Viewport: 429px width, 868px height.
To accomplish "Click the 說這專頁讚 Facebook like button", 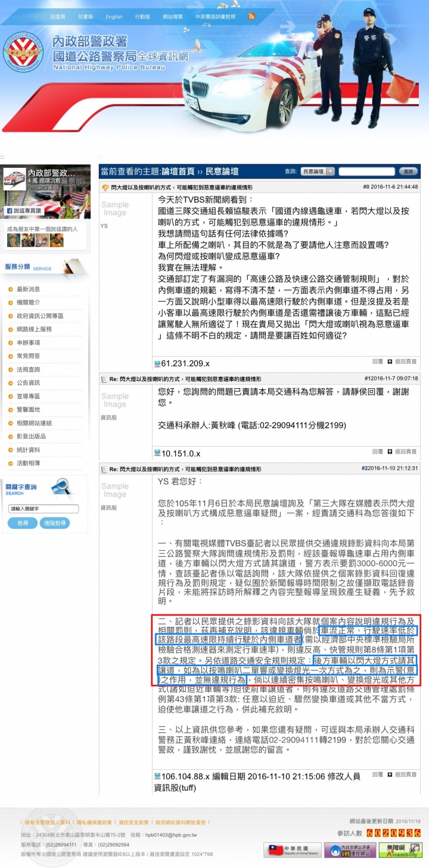I will coord(24,211).
